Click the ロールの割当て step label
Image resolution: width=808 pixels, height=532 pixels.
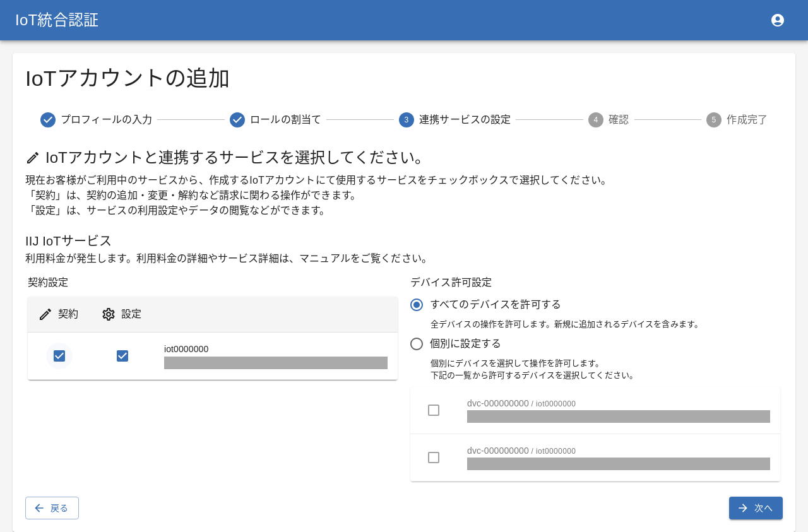(x=285, y=120)
